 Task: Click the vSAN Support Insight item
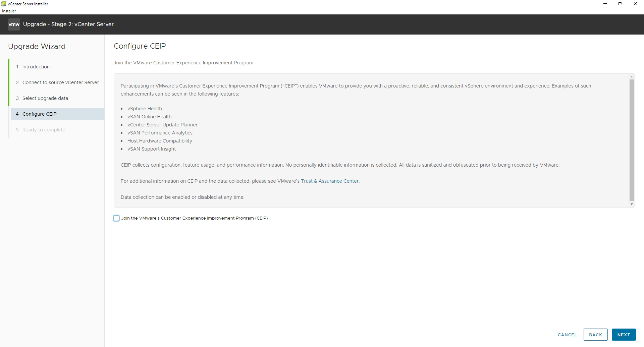152,149
